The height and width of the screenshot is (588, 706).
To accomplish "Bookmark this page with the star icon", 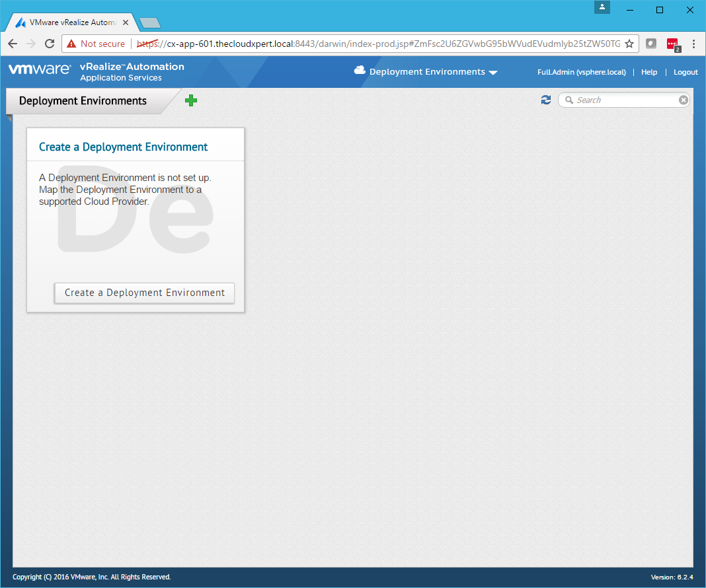I will 629,44.
